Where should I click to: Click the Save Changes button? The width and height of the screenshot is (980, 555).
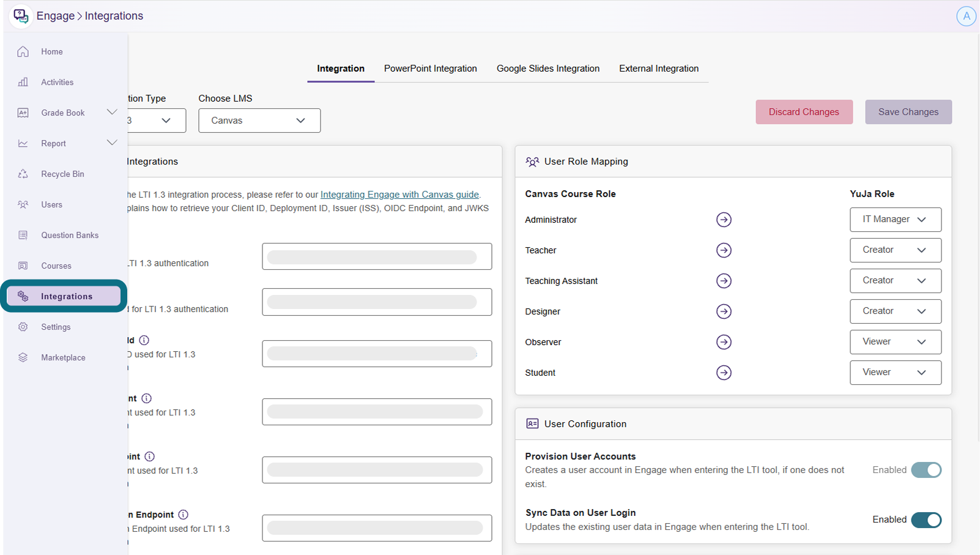[x=908, y=112]
